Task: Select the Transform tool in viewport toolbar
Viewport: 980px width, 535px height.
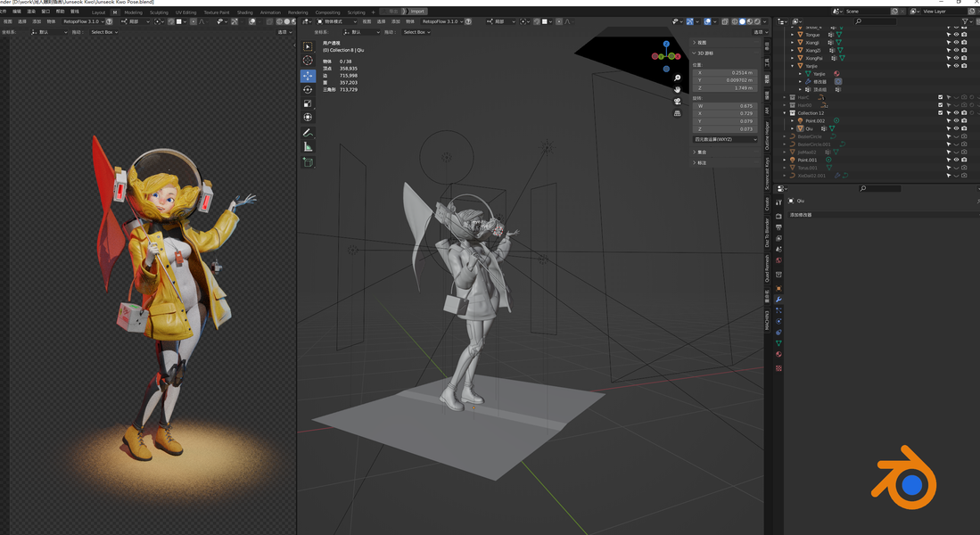Action: point(308,118)
